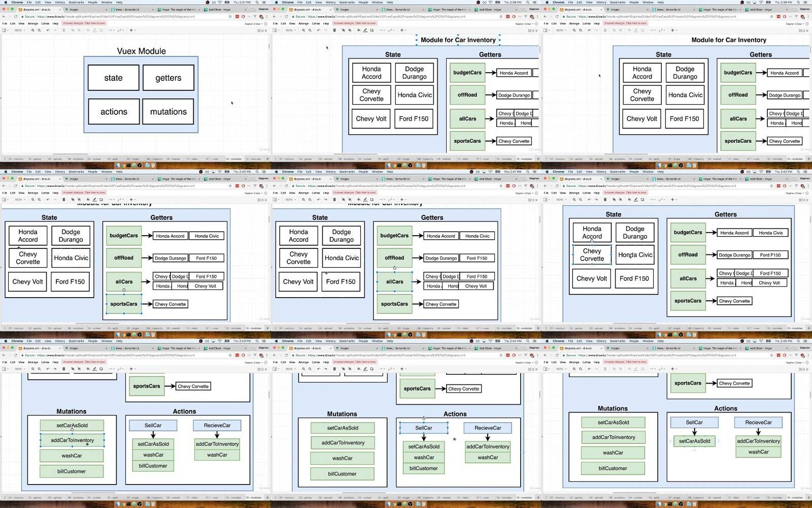Viewport: 812px width, 508px height.
Task: Open View panels dropdown in 2:37 PM screenshot
Action: [x=5, y=30]
